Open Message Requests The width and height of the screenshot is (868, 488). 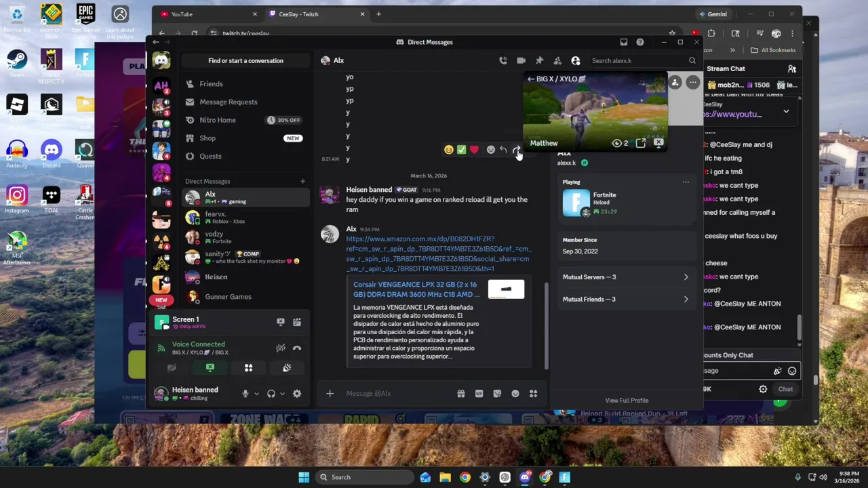(245, 102)
